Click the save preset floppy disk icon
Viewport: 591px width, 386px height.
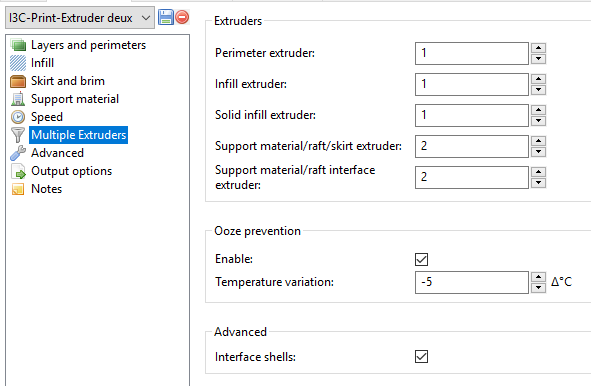165,17
